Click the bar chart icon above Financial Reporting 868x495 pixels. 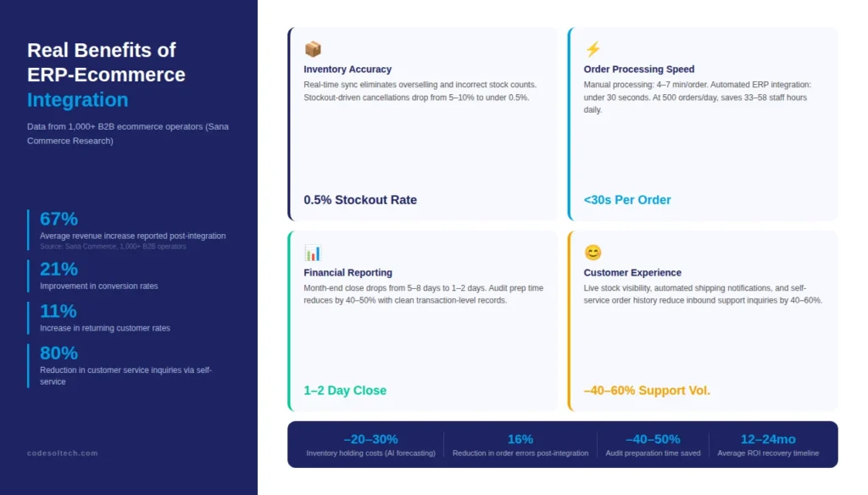point(313,253)
